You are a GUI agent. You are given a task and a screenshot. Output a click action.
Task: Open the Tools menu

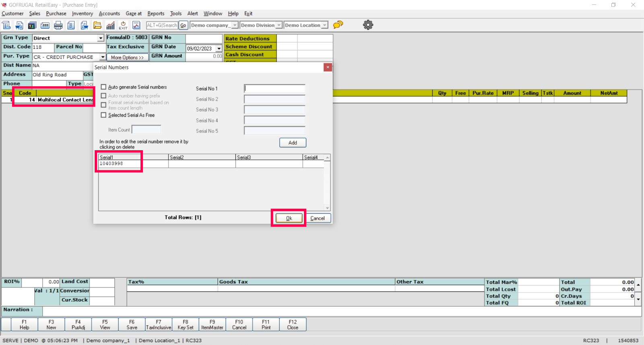(x=176, y=14)
